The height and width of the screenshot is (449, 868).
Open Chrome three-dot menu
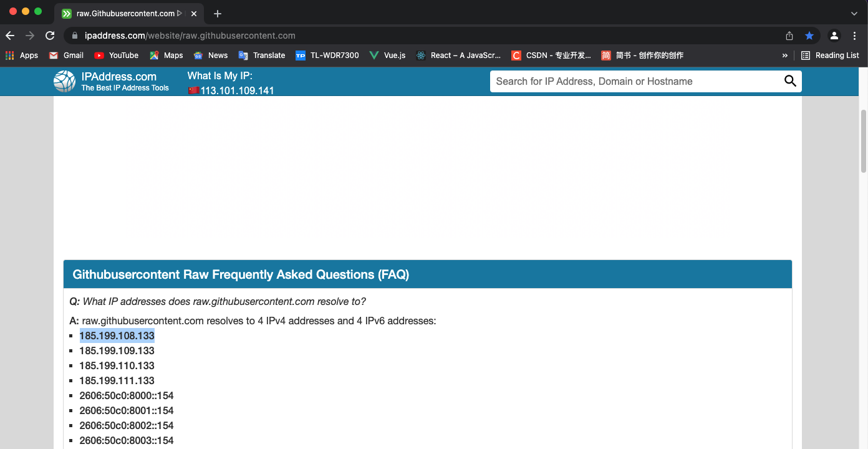(x=855, y=36)
